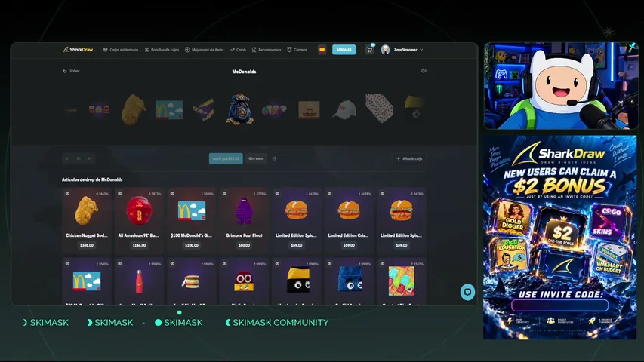Click the invite code field on SharkDraw ad
The image size is (644, 362).
tap(559, 305)
